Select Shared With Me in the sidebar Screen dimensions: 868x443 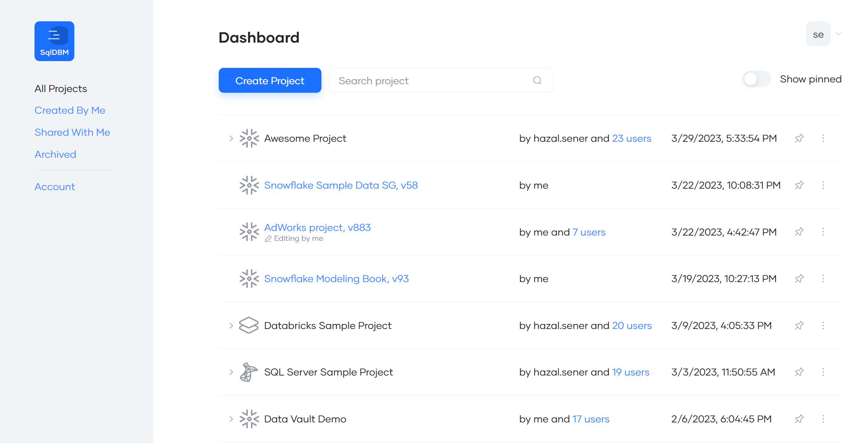(x=72, y=132)
